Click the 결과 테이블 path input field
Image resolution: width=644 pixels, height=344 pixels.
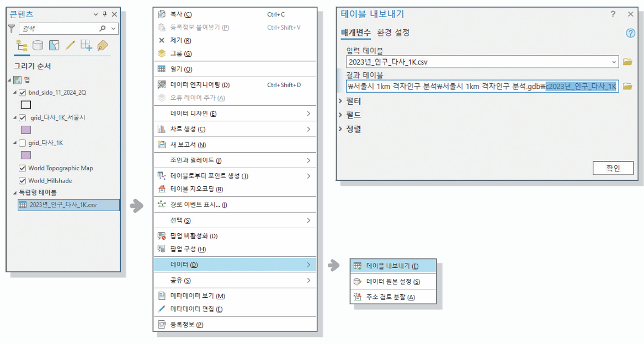click(483, 86)
